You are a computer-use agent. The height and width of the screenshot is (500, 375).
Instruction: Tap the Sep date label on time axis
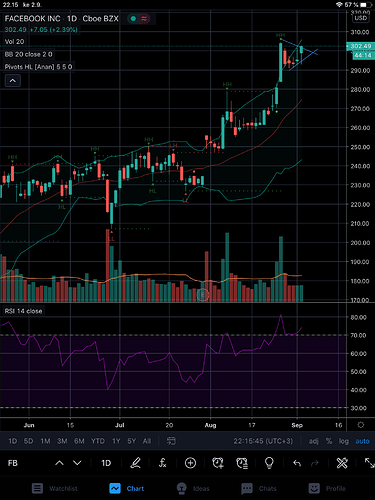(x=297, y=425)
